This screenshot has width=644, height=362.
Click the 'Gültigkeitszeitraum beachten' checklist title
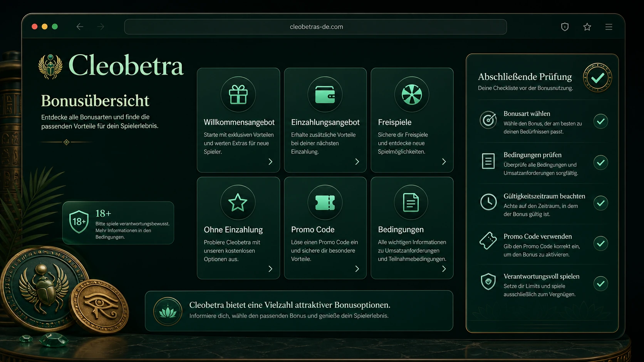point(544,196)
